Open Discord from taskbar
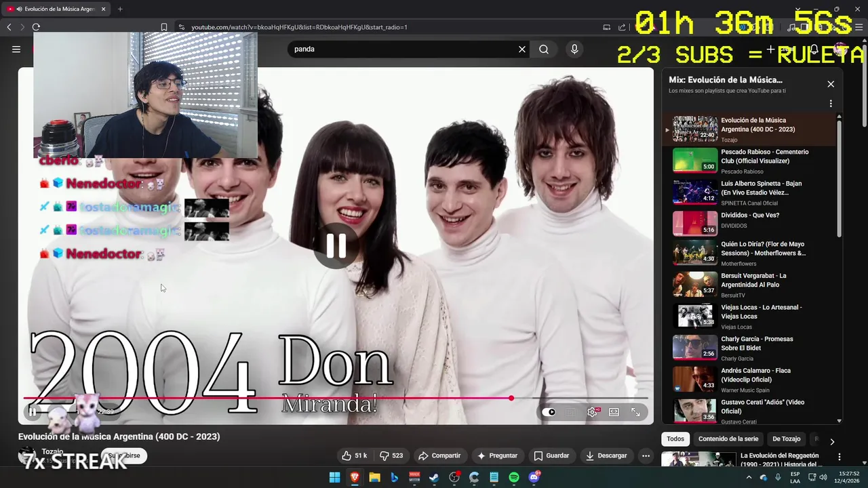The width and height of the screenshot is (868, 488). (x=534, y=478)
